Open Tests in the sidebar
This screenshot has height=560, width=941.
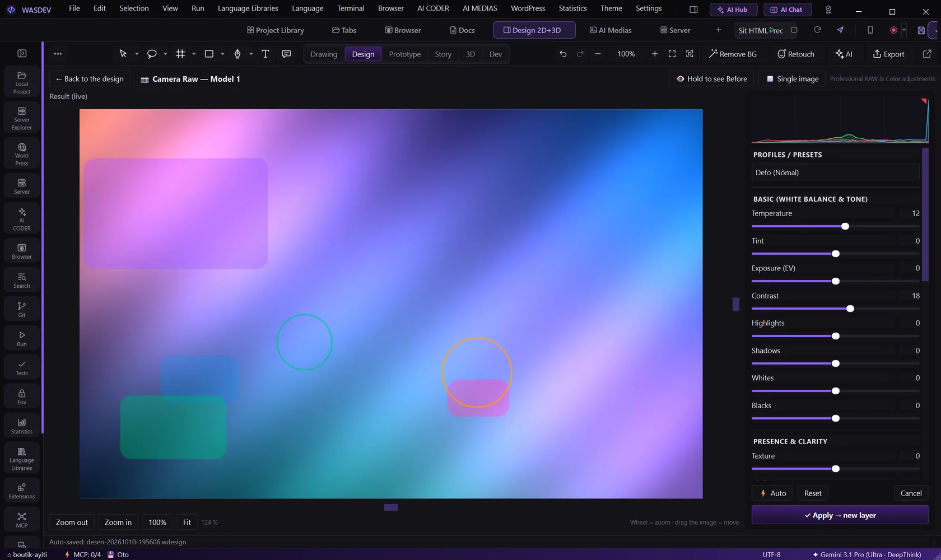[x=22, y=367]
